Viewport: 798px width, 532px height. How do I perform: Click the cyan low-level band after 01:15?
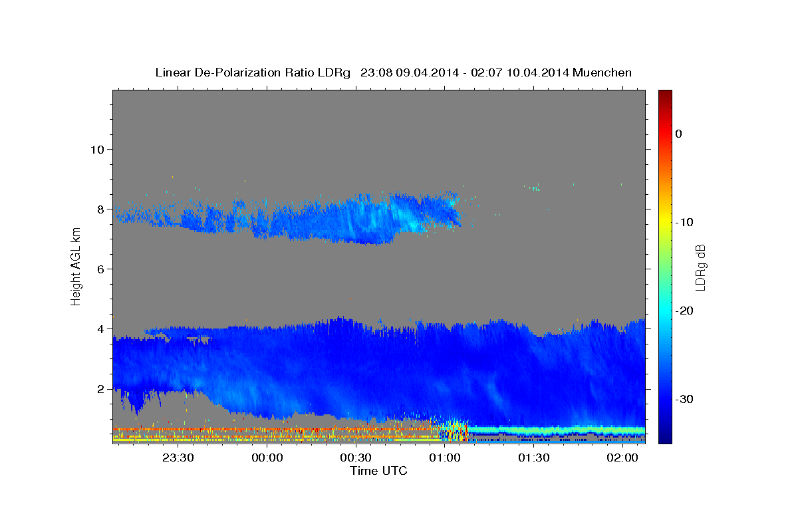click(x=555, y=430)
